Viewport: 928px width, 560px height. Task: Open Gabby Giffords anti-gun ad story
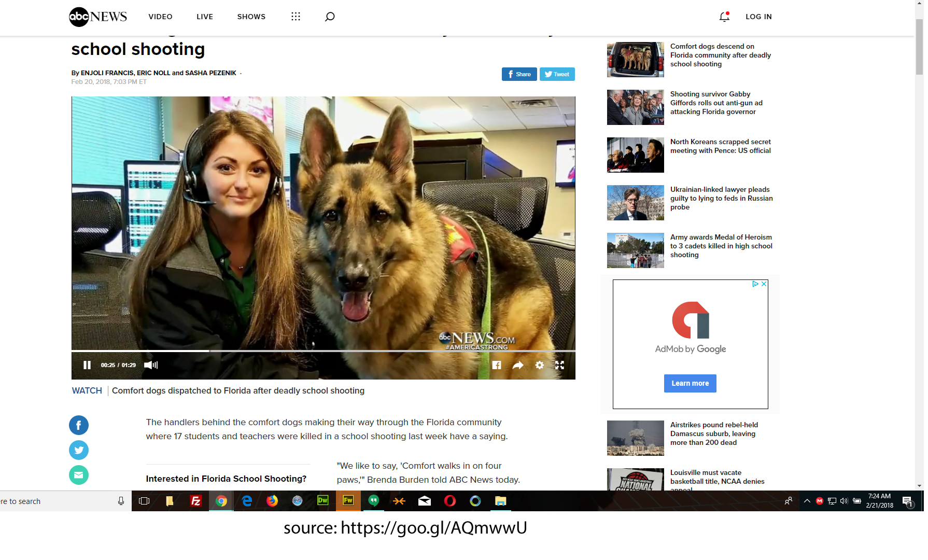click(x=716, y=103)
